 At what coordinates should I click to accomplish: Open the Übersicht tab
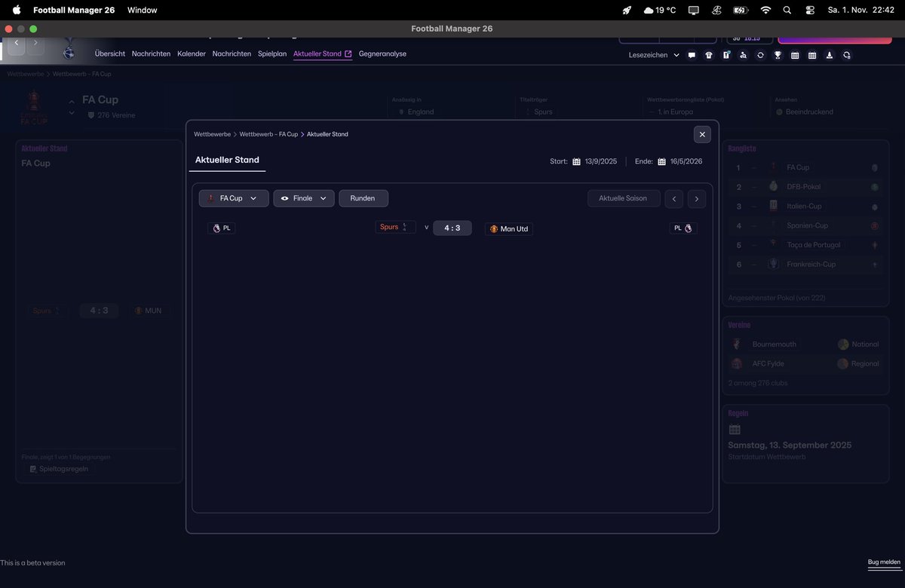[110, 54]
